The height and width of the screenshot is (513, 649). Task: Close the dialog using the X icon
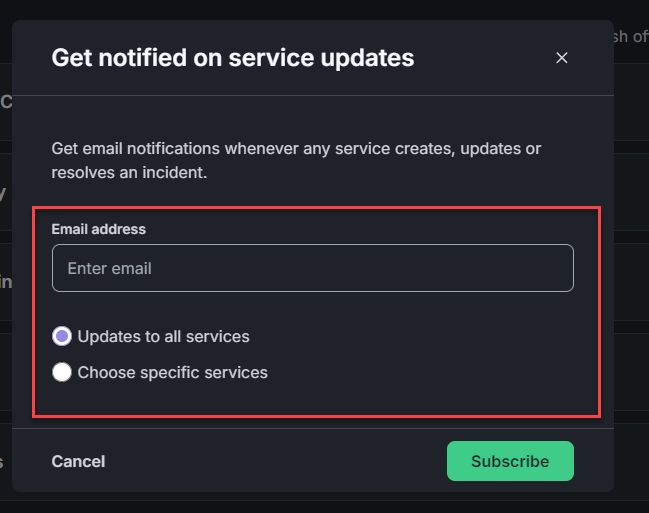click(x=562, y=58)
